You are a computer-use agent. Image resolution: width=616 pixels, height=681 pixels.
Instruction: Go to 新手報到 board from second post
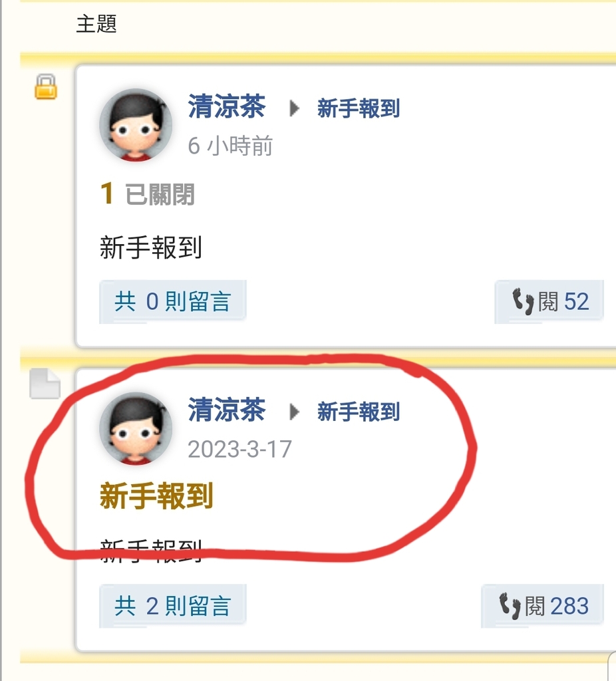[x=359, y=412]
